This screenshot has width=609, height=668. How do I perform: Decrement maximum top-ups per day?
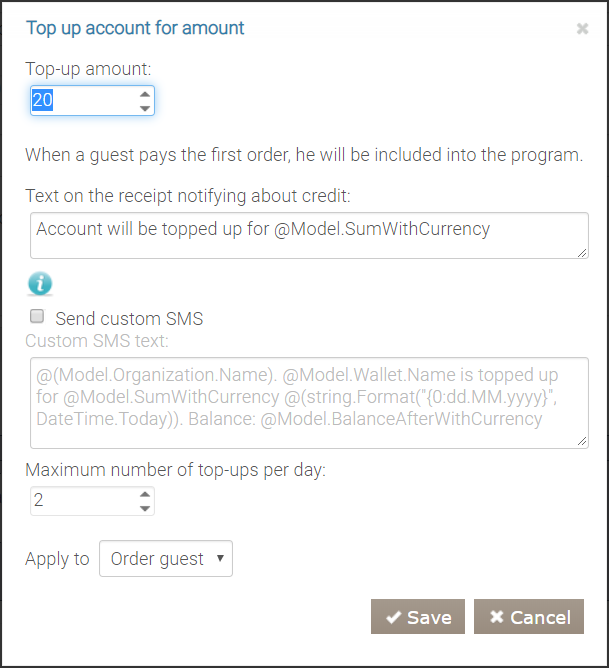(x=145, y=507)
